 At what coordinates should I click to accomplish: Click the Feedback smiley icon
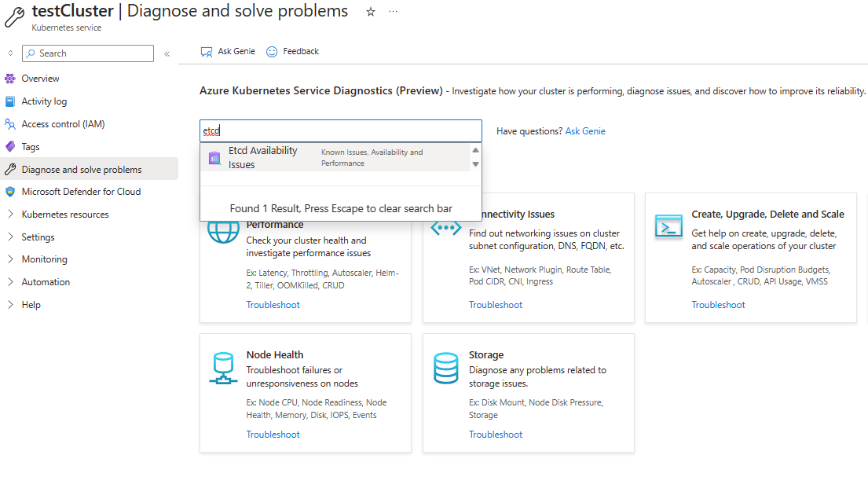[272, 52]
